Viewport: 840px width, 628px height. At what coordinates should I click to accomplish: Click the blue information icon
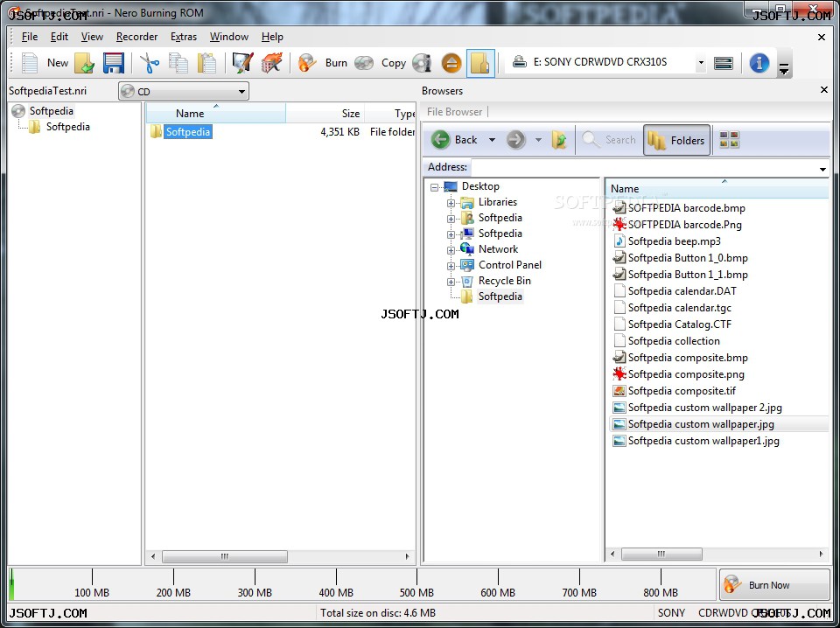[759, 63]
